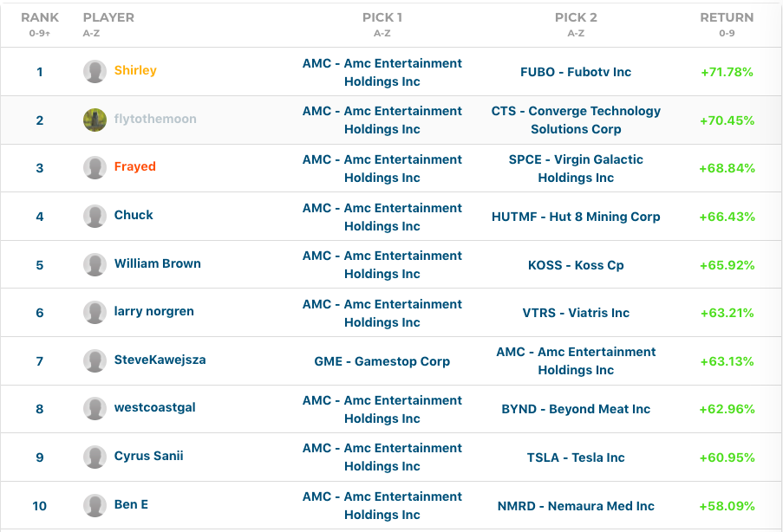Sort by Return column header

727,17
